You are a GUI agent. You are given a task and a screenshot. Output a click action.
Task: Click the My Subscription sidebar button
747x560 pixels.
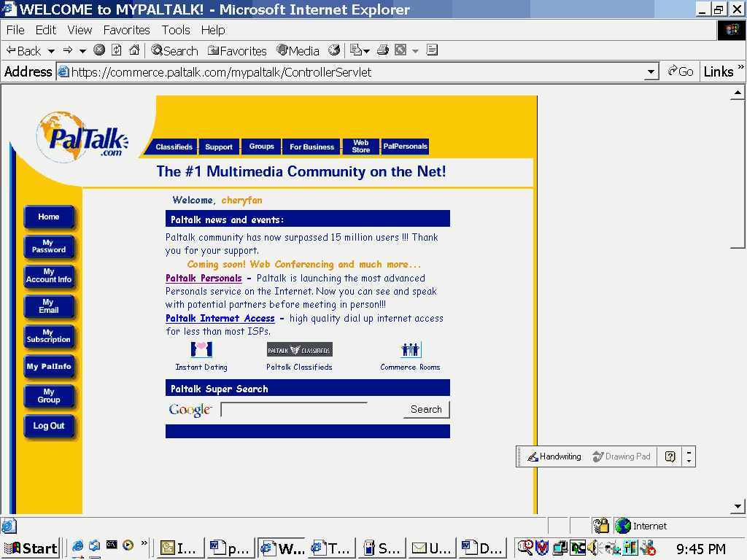point(49,335)
